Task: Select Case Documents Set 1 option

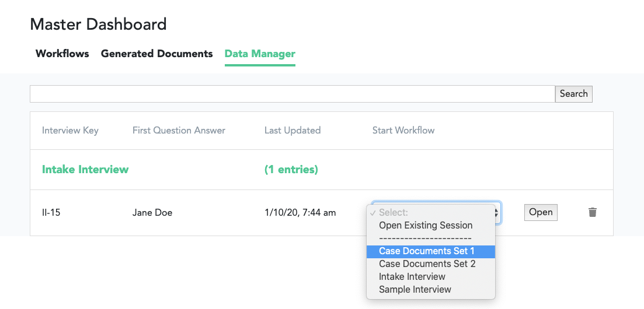Action: (427, 251)
